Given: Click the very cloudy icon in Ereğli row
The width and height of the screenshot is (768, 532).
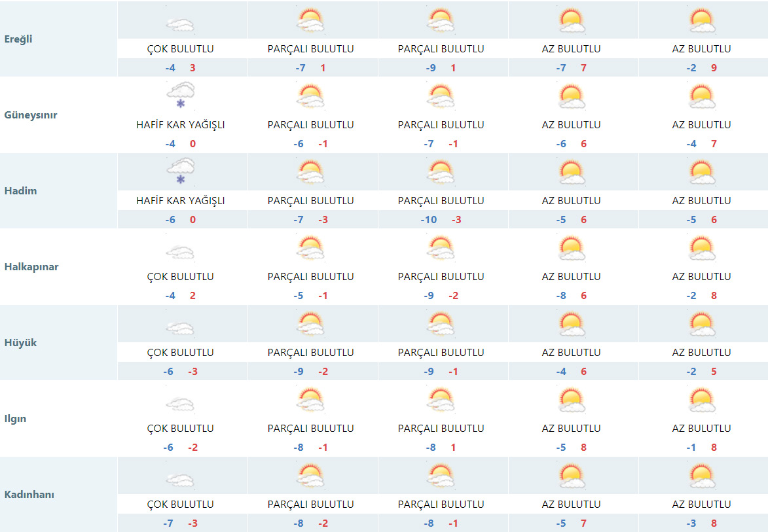Looking at the screenshot, I should (x=180, y=24).
